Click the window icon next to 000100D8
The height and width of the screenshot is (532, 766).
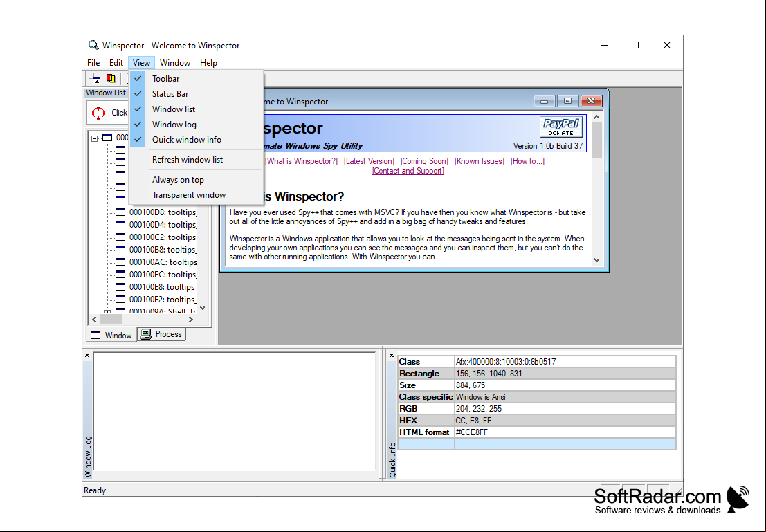tap(120, 212)
